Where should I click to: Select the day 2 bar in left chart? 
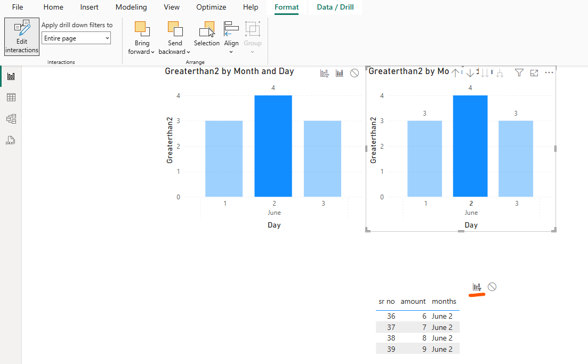tap(273, 146)
